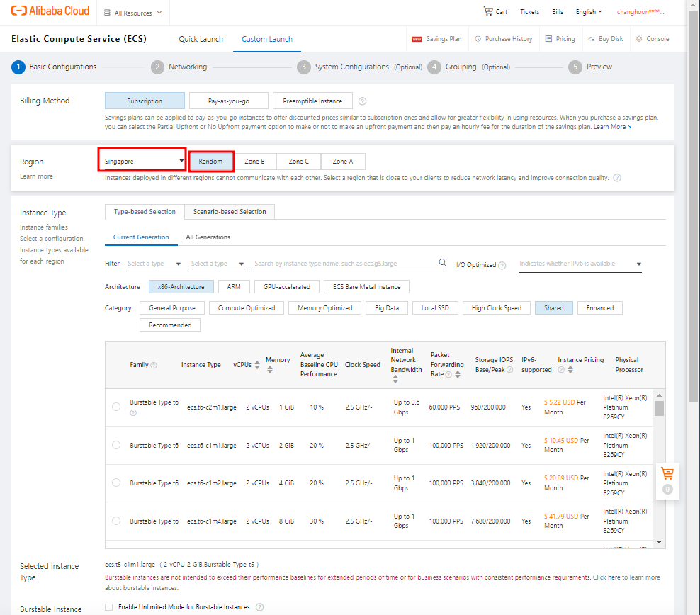Screen dimensions: 700x615
Task: Click help icon beside Family column header
Action: pos(154,365)
